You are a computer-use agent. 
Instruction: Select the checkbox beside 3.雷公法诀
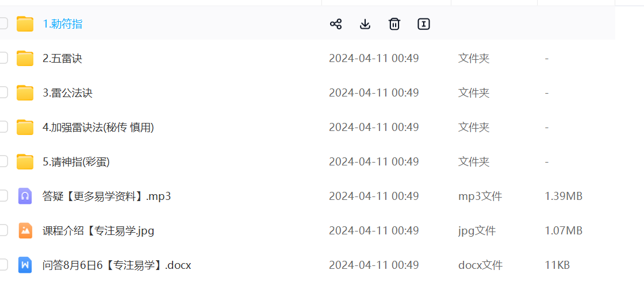click(3, 93)
